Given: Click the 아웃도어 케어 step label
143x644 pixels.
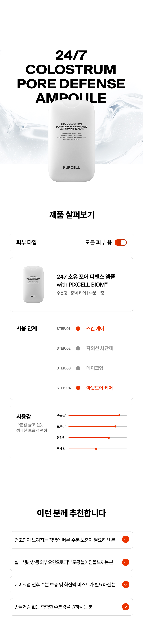Looking at the screenshot, I should click(99, 388).
